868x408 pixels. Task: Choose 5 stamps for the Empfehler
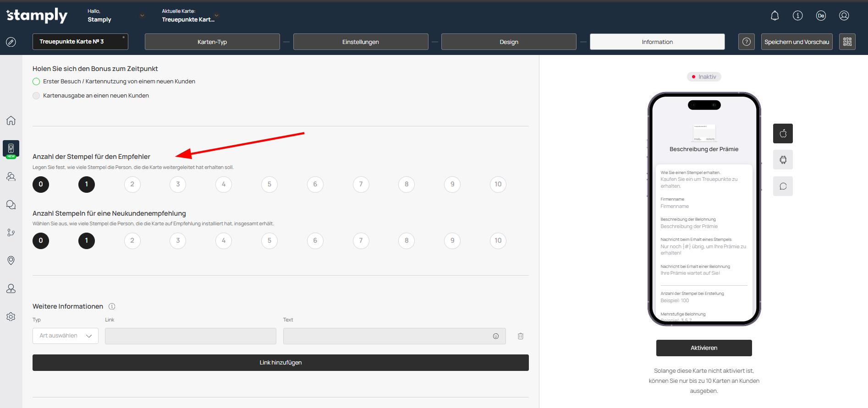click(269, 185)
